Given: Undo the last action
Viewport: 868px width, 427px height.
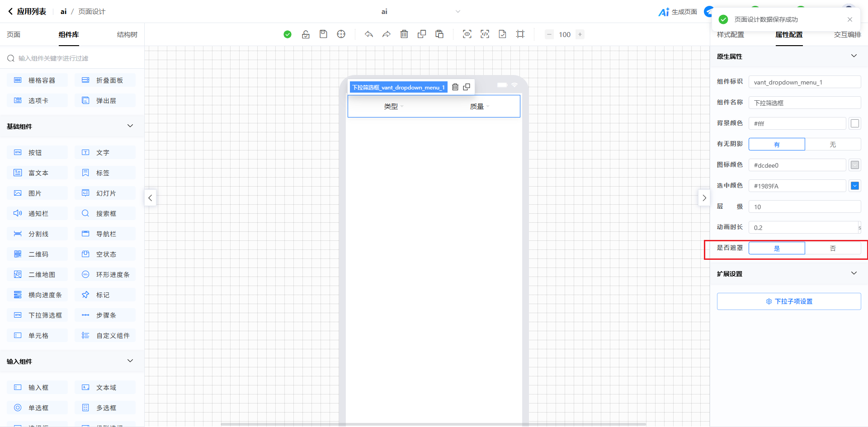Looking at the screenshot, I should (369, 34).
